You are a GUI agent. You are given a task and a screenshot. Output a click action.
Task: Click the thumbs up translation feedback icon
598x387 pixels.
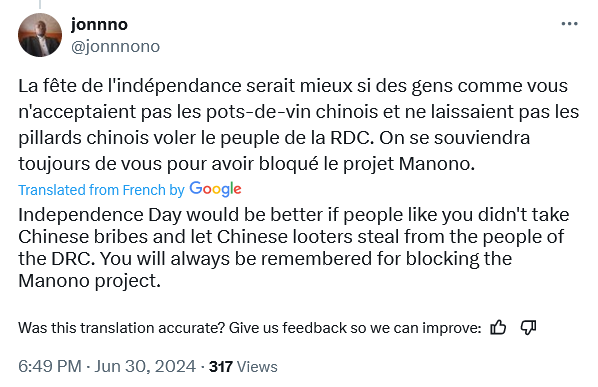(x=498, y=328)
